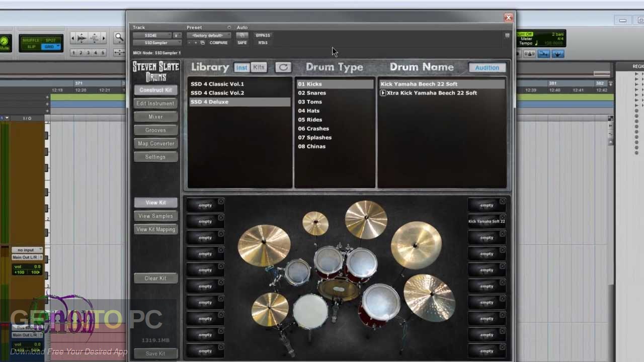Toggle the COMPARE button

click(218, 43)
